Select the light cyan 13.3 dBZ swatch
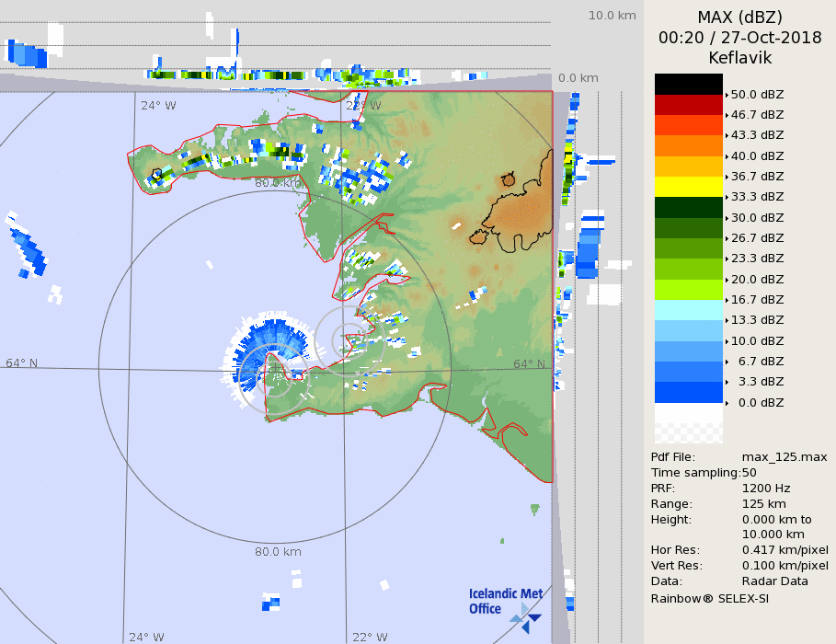 point(689,310)
